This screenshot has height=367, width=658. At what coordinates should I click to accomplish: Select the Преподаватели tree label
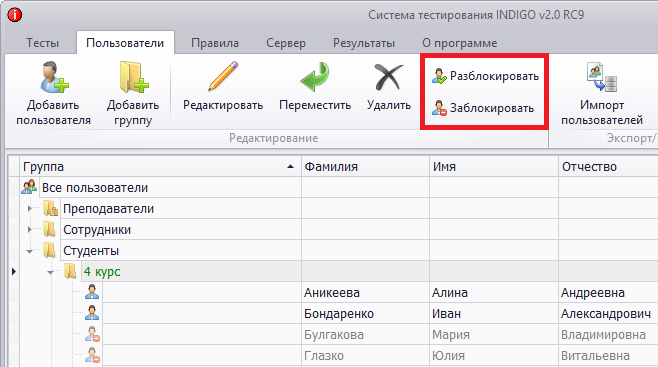pos(108,209)
